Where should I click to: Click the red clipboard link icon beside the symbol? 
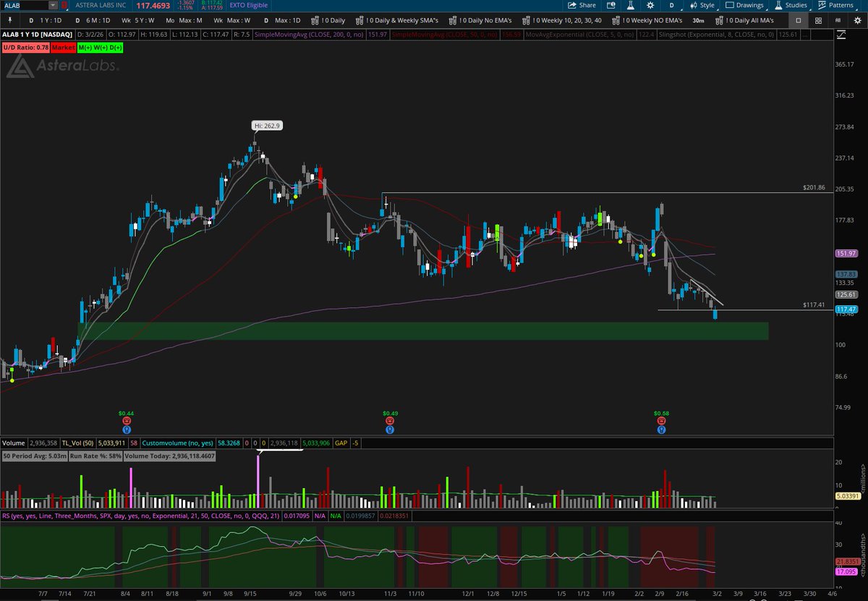point(64,5)
